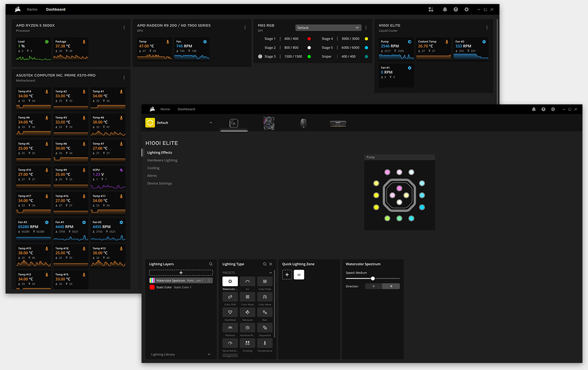
Task: Set direction to left arrow
Action: point(373,286)
